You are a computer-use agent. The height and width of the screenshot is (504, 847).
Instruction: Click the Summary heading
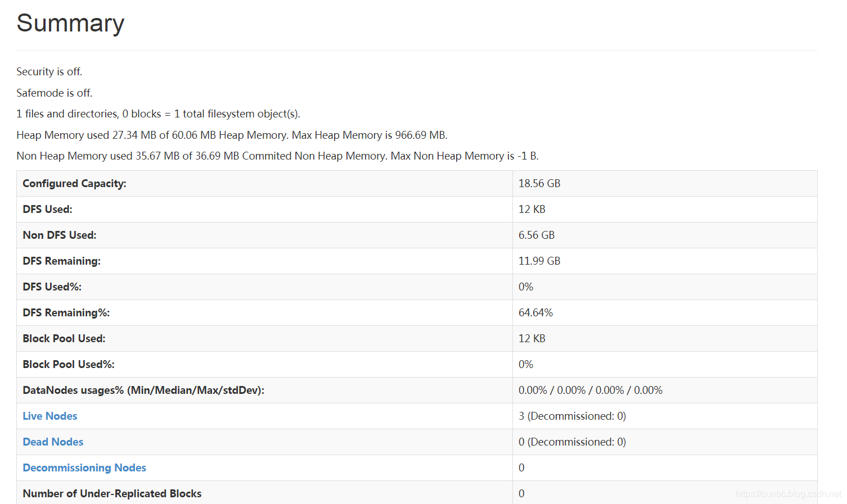70,24
